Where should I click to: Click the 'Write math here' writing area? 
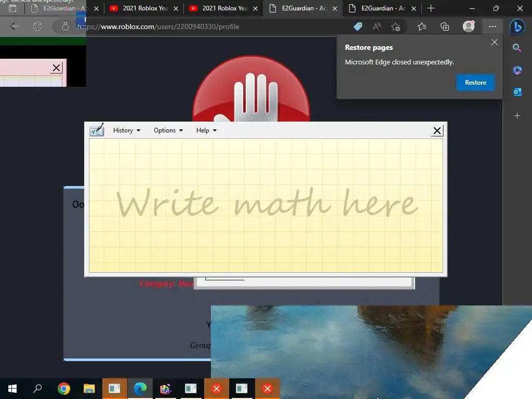(266, 205)
